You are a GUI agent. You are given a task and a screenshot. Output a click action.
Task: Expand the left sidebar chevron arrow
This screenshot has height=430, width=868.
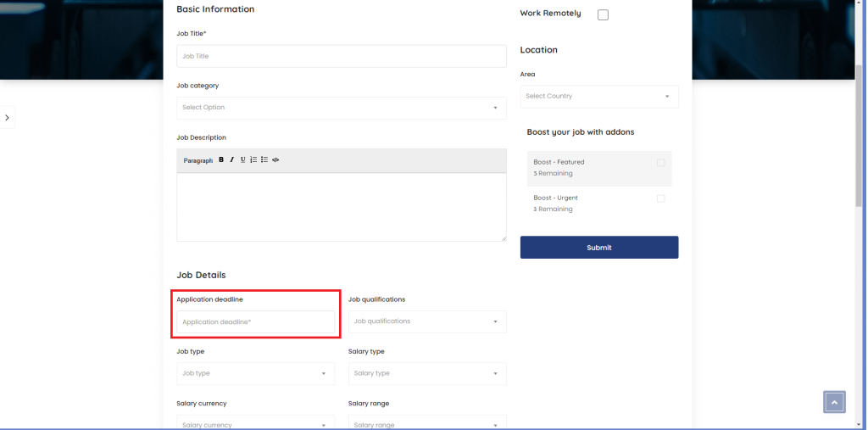point(7,118)
